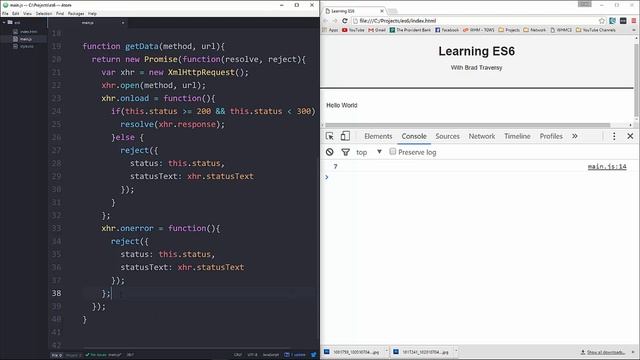Image resolution: width=640 pixels, height=360 pixels.
Task: Clear the console with the clear icon
Action: click(x=329, y=152)
